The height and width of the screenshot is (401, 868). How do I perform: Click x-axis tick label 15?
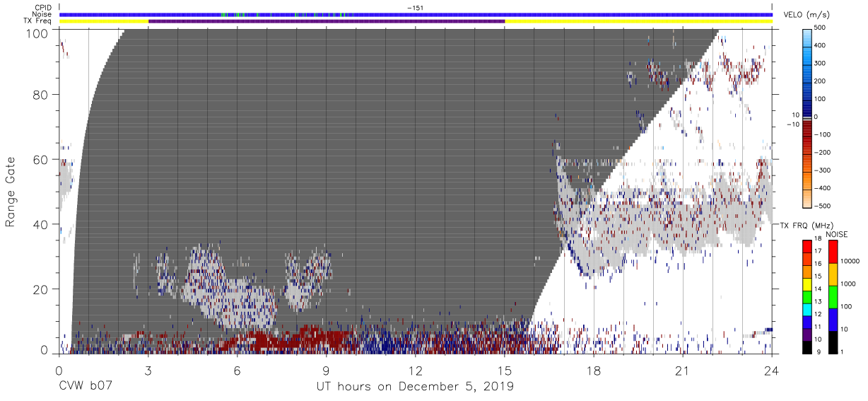[x=505, y=370]
